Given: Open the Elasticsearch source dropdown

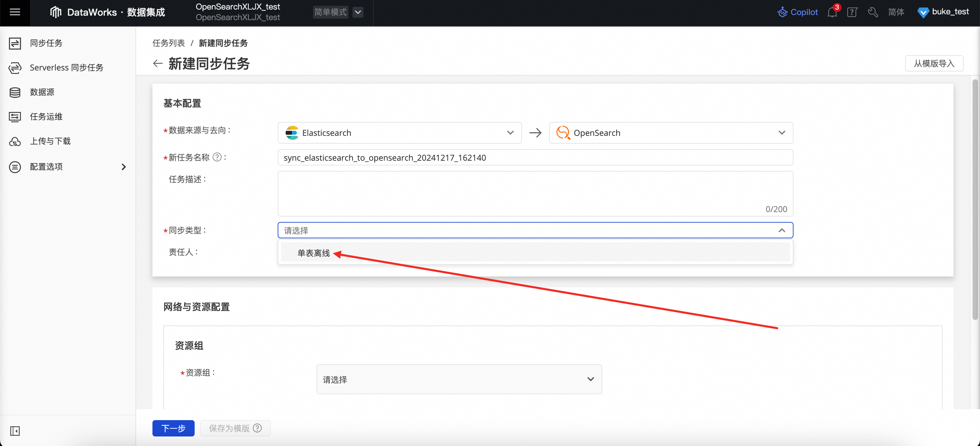Looking at the screenshot, I should 399,133.
